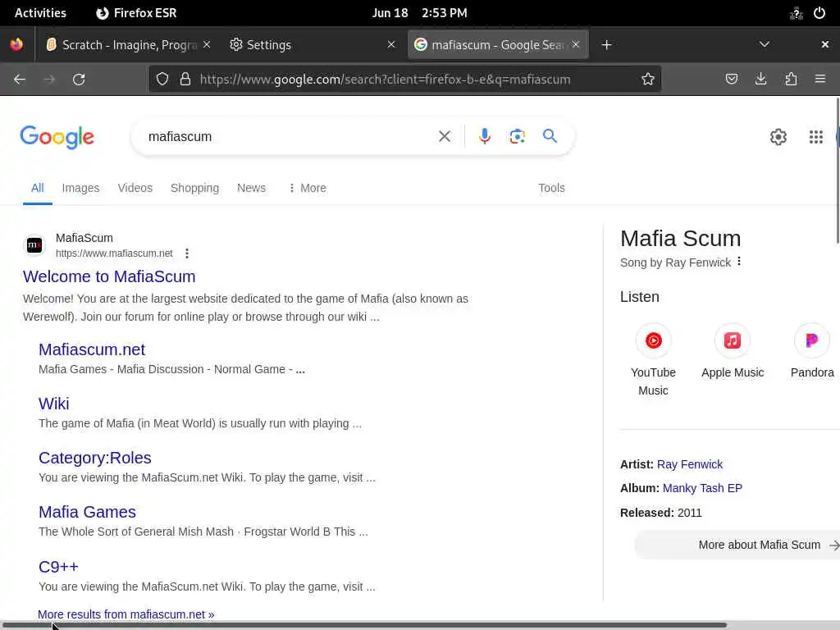Open the Manky Tash EP album link
Screen dimensions: 840x630
pyautogui.click(x=702, y=488)
